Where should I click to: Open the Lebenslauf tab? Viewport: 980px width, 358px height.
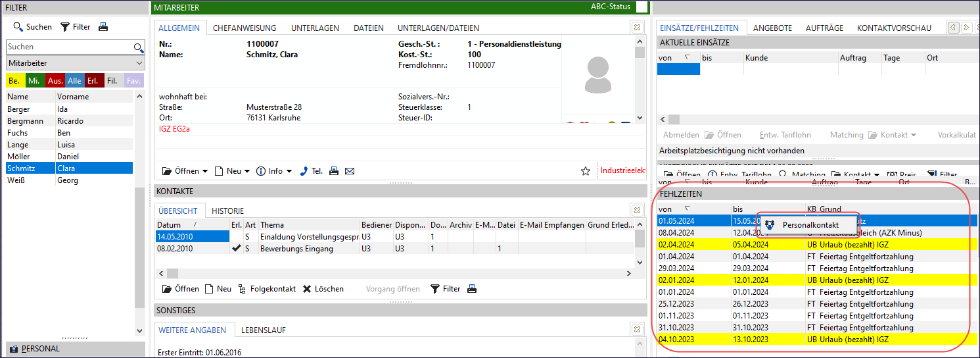click(264, 330)
